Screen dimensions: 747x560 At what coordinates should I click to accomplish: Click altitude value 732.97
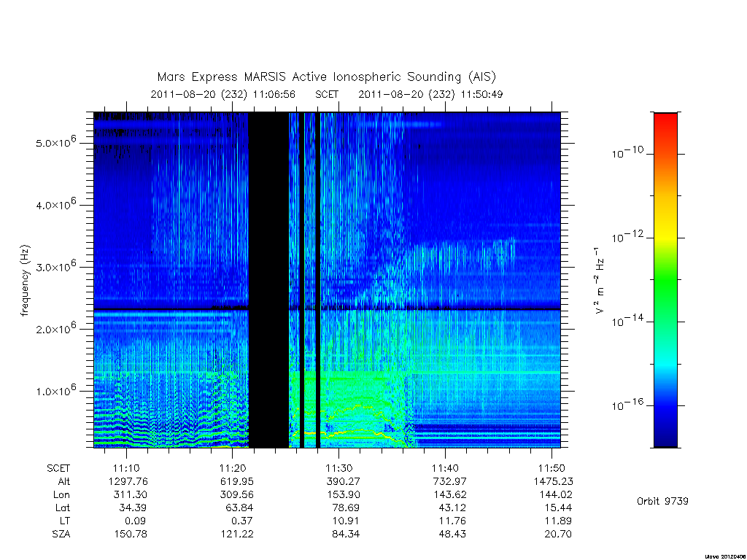[449, 481]
